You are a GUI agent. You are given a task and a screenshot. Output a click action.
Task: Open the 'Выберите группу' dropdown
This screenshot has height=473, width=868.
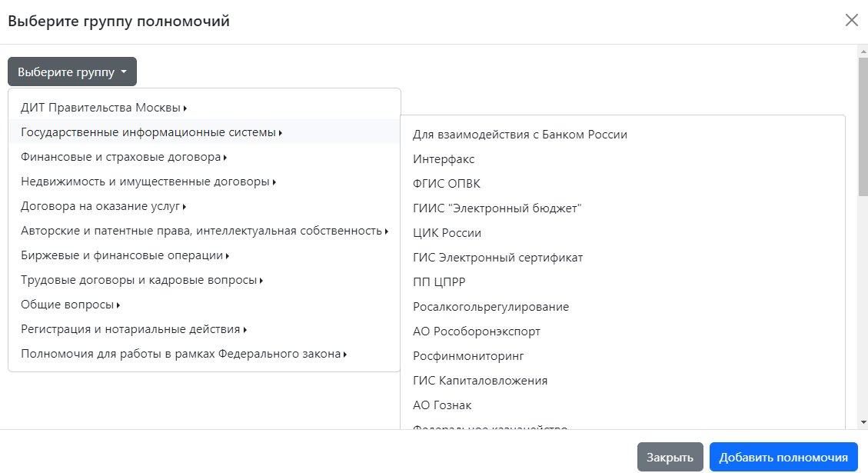point(72,72)
